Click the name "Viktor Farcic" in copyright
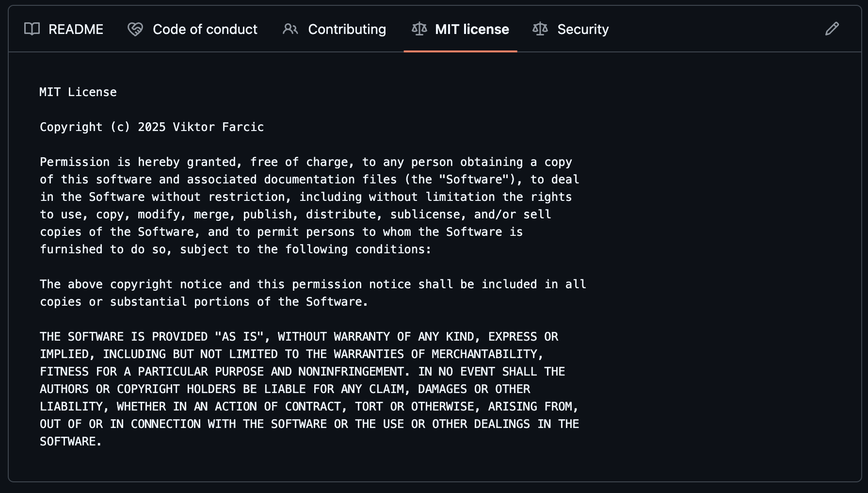 [x=218, y=127]
